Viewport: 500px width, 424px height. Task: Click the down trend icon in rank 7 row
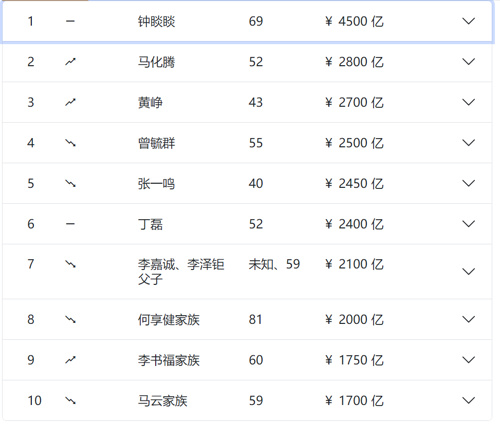[x=70, y=264]
